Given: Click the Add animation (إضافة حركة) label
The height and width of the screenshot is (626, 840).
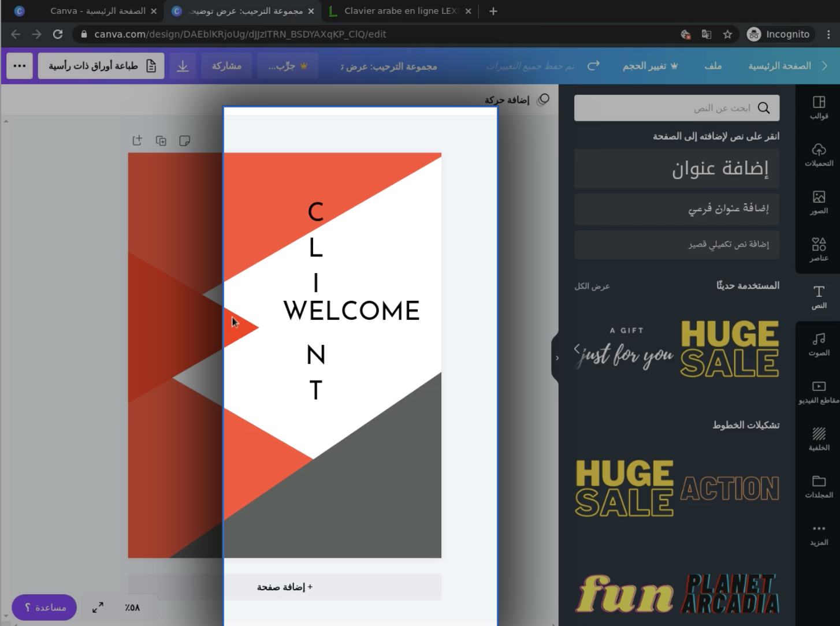Looking at the screenshot, I should [507, 100].
